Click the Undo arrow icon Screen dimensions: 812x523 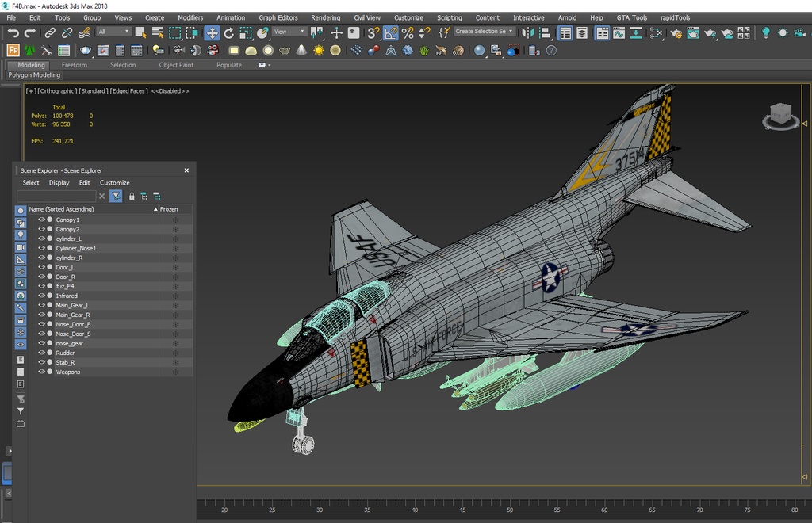click(x=13, y=33)
